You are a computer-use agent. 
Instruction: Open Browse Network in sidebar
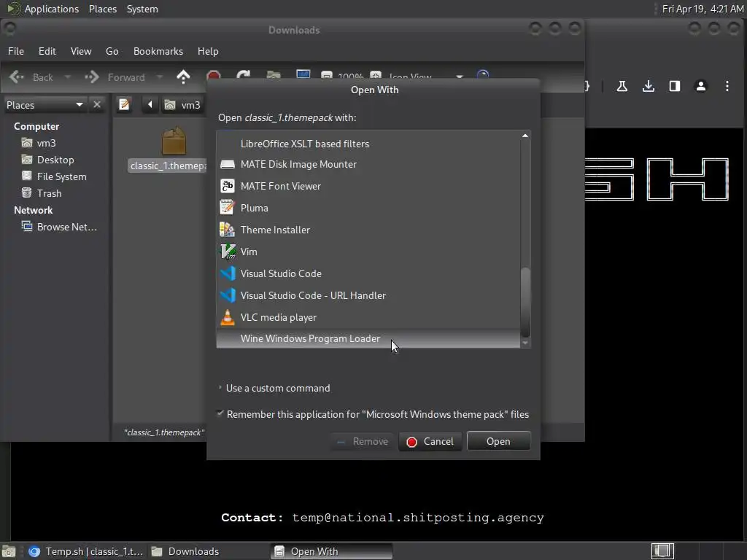click(59, 227)
